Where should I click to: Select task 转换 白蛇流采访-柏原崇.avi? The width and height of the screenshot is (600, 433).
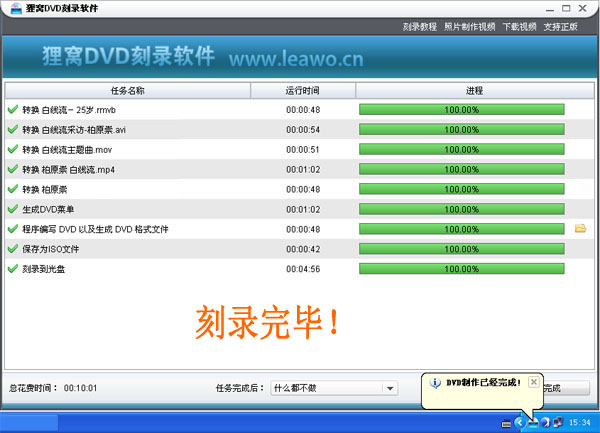point(74,130)
